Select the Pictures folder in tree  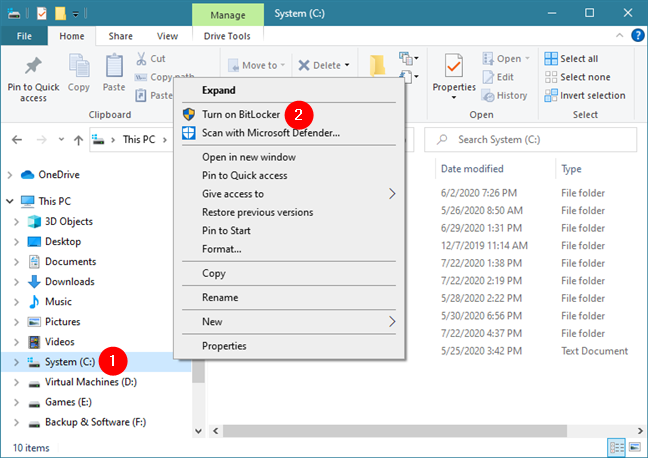click(62, 322)
